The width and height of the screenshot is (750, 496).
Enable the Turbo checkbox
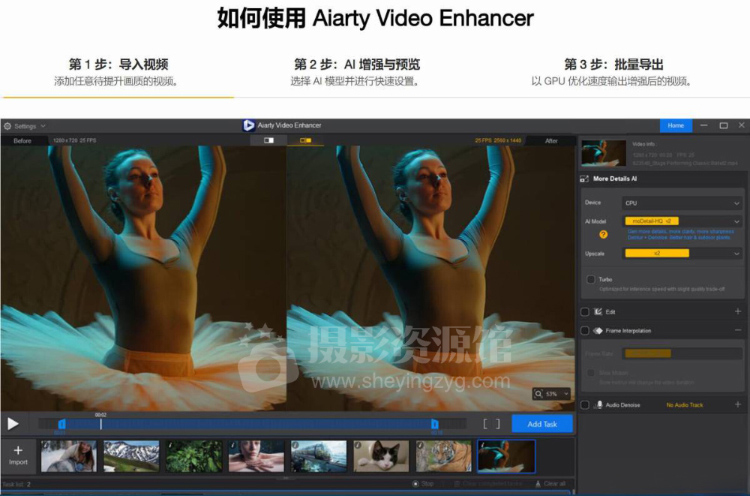(591, 279)
